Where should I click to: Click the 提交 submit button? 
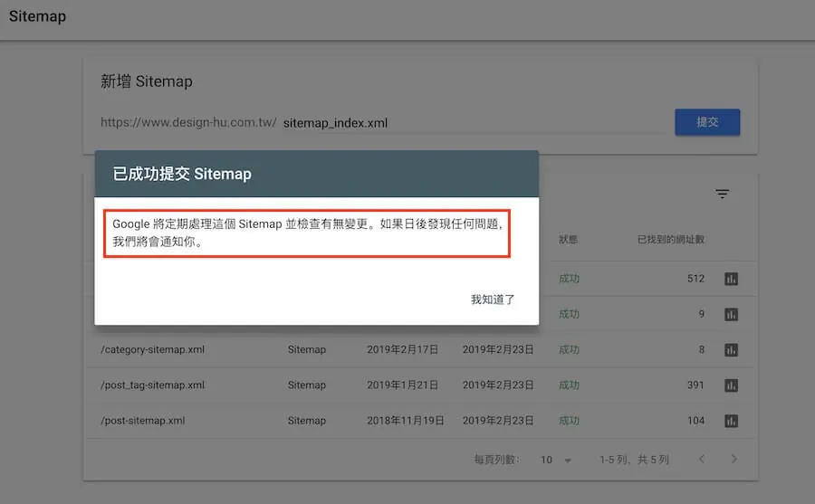(707, 122)
